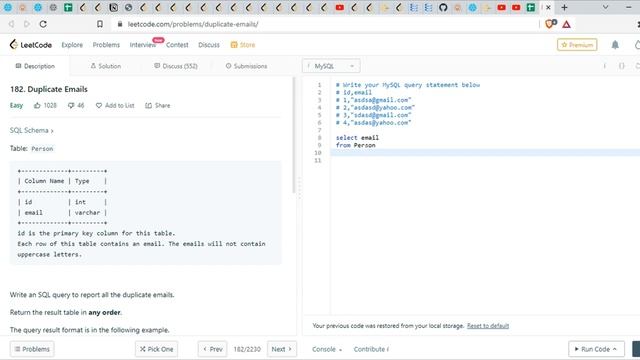The width and height of the screenshot is (640, 360).
Task: Open Brave Rewards triangle icon
Action: point(566,24)
